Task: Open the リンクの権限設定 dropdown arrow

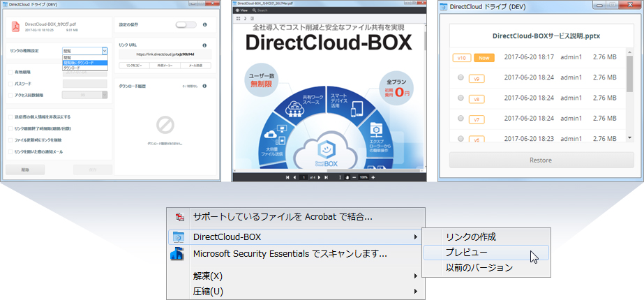Action: pyautogui.click(x=104, y=51)
